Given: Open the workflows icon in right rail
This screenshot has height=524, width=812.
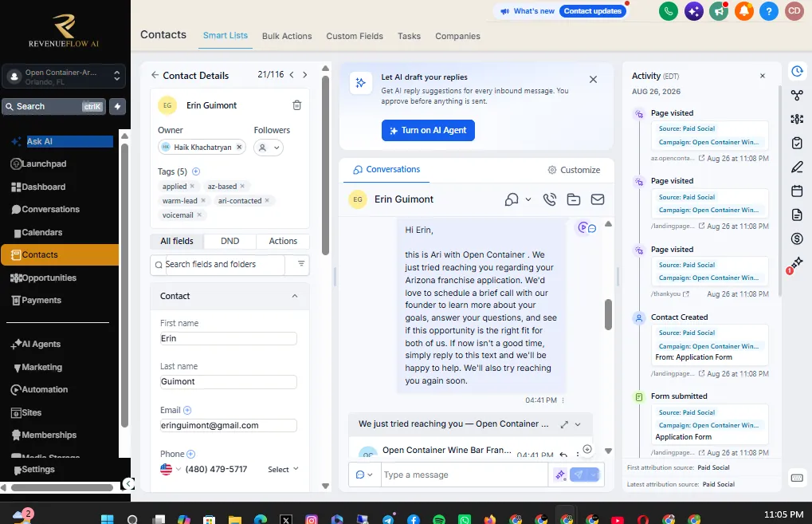Looking at the screenshot, I should click(797, 95).
